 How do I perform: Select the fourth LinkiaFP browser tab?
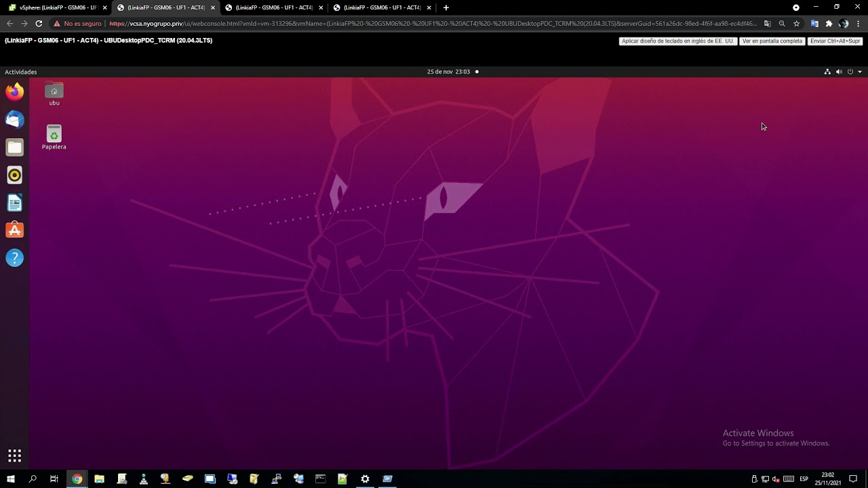coord(382,7)
